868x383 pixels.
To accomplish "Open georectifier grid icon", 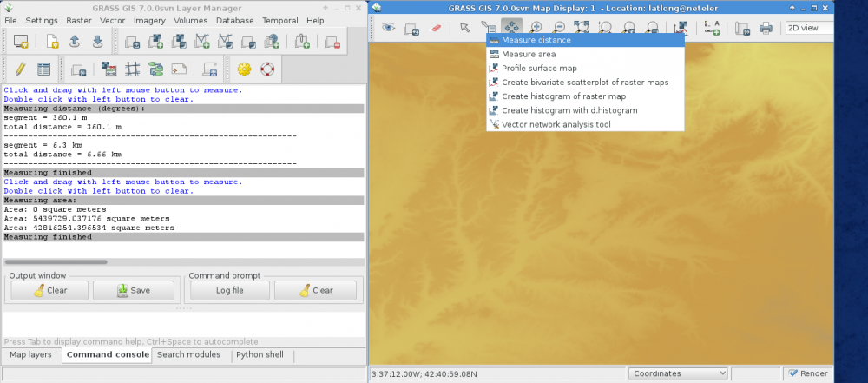I will click(x=132, y=69).
